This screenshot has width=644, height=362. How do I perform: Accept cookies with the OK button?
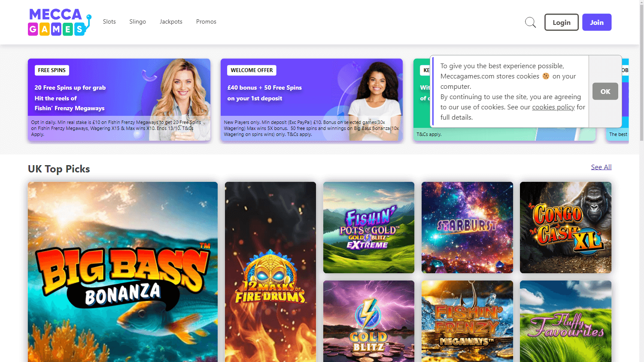pyautogui.click(x=605, y=91)
